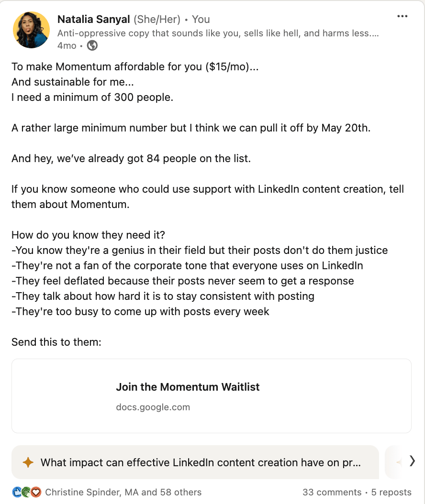Click the 4mo timestamp
The height and width of the screenshot is (504, 425).
67,45
